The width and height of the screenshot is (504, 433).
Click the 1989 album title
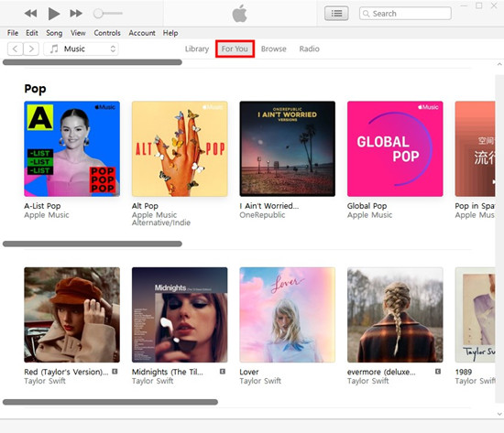coord(464,372)
